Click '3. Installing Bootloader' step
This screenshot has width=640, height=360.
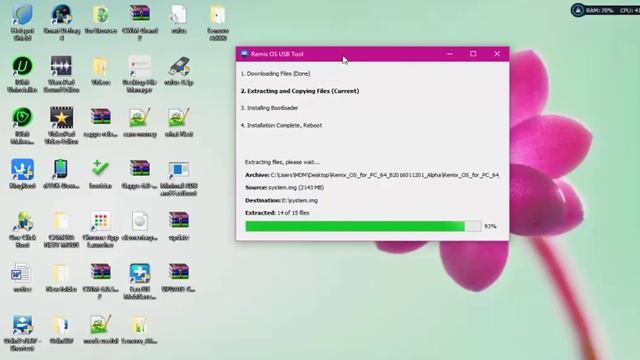pos(269,108)
